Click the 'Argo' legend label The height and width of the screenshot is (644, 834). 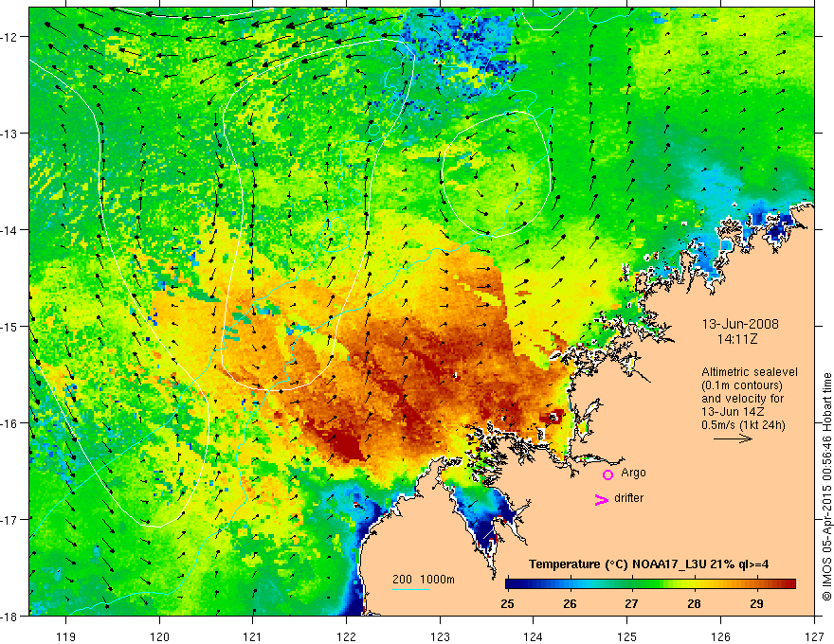point(633,473)
